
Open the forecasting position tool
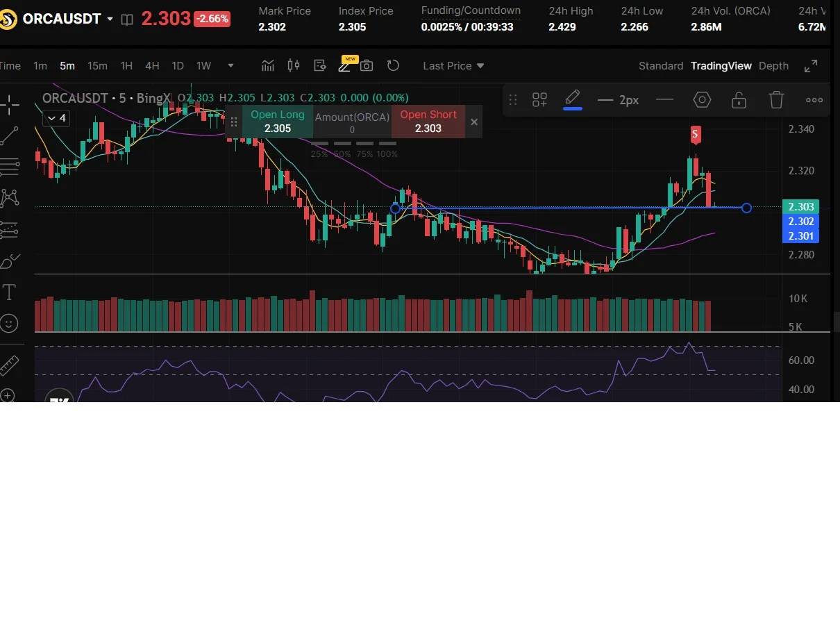[10, 229]
